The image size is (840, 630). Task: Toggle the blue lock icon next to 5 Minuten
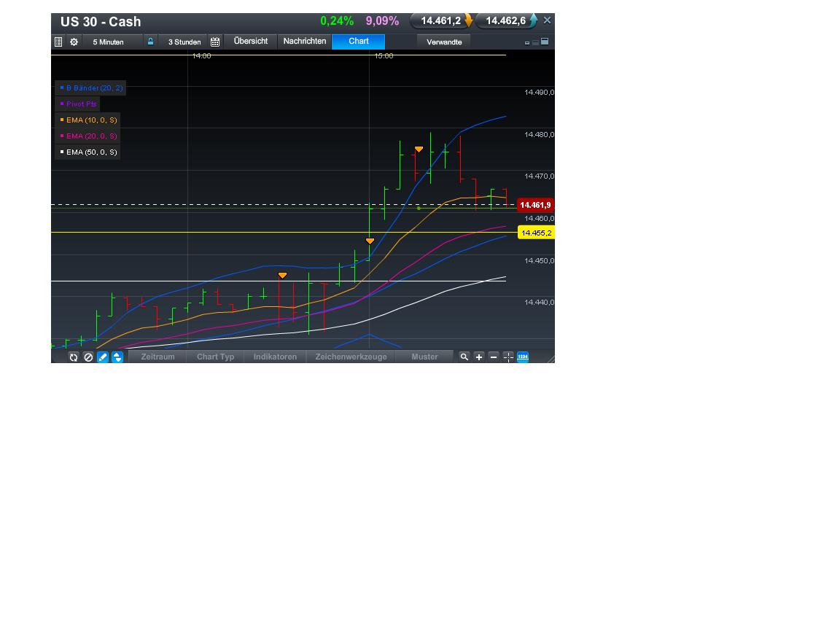click(150, 42)
